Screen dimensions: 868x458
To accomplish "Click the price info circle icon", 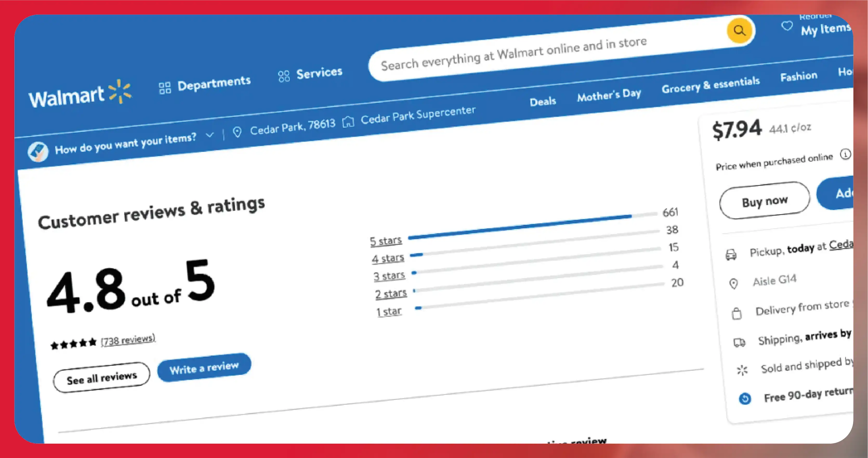I will [845, 154].
